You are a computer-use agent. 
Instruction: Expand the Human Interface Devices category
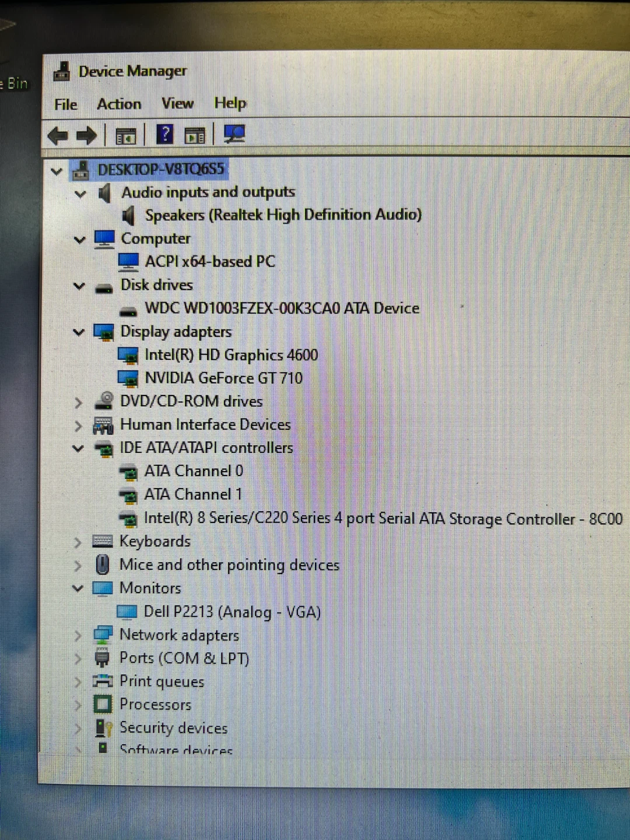pyautogui.click(x=78, y=426)
